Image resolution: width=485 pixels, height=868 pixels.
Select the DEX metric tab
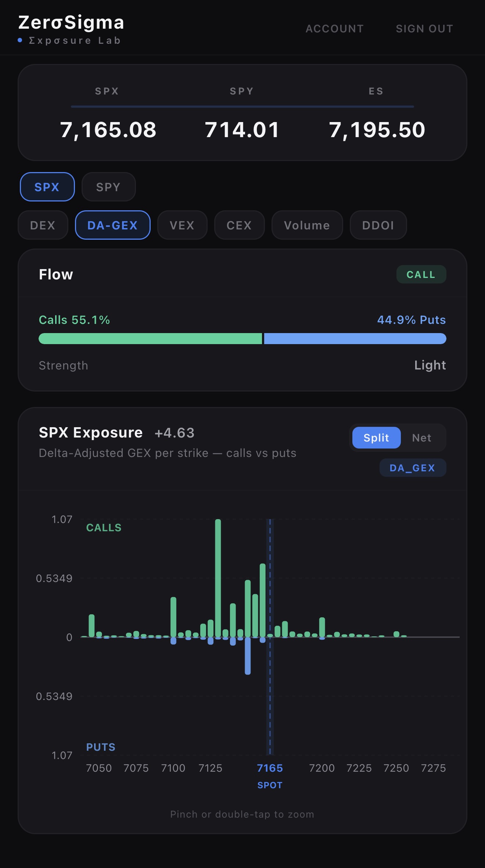coord(43,225)
